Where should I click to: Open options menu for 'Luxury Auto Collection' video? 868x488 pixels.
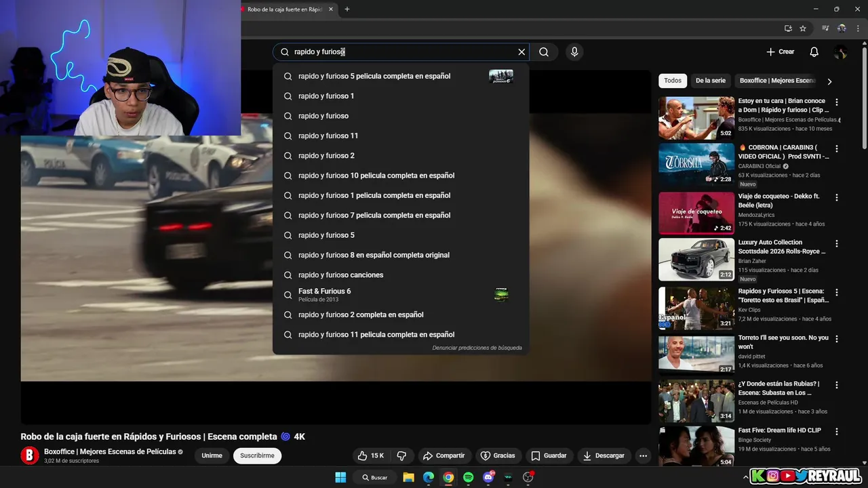pos(836,243)
